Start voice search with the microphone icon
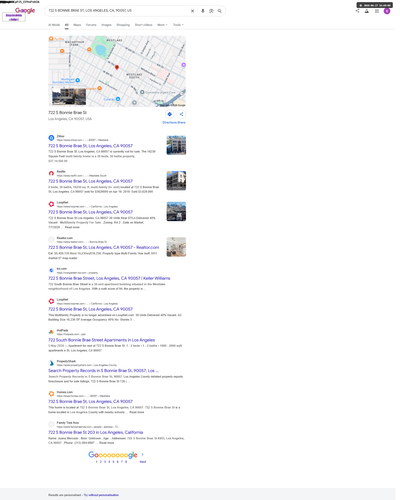Screen dimensions: 400x500 (203, 11)
